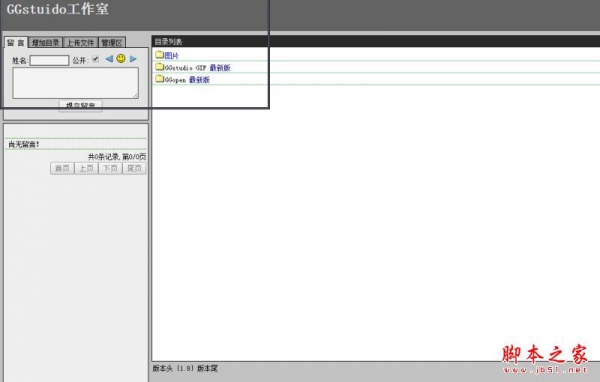Viewport: 600px width, 382px height.
Task: Click the 上页 pagination button
Action: coord(86,168)
